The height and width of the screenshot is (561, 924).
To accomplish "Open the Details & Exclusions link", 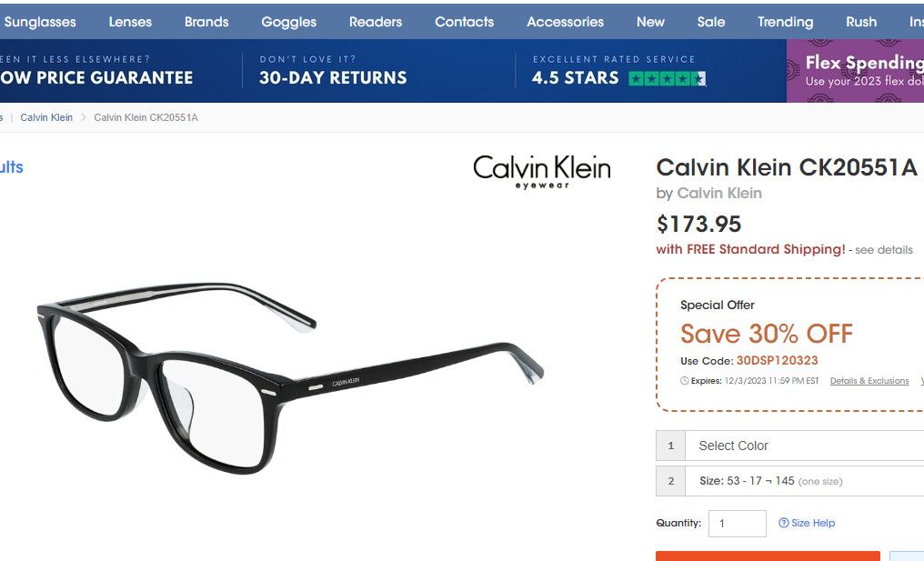I will point(869,381).
